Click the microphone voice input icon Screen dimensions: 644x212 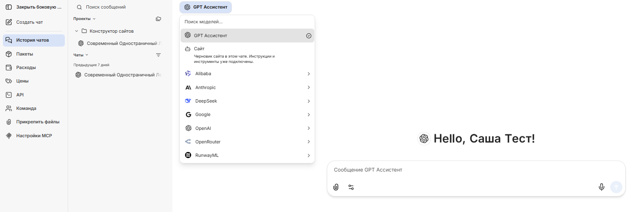pyautogui.click(x=601, y=187)
